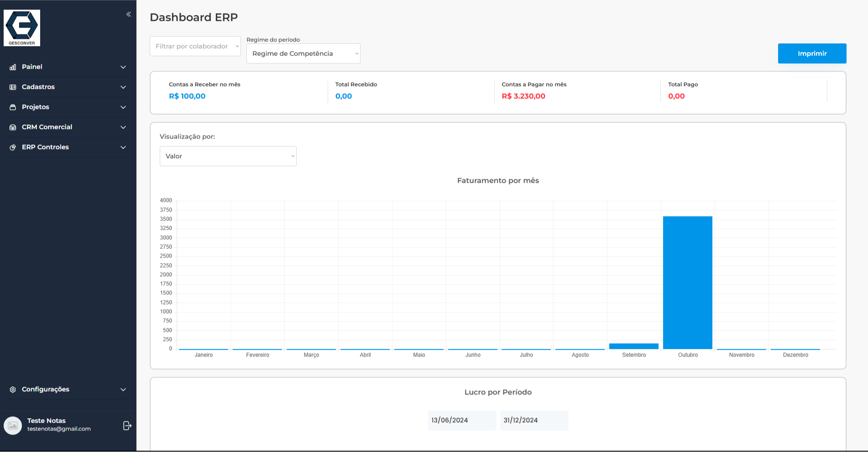Click the R$ 3.230,00 payable value
The image size is (868, 452).
tap(523, 96)
